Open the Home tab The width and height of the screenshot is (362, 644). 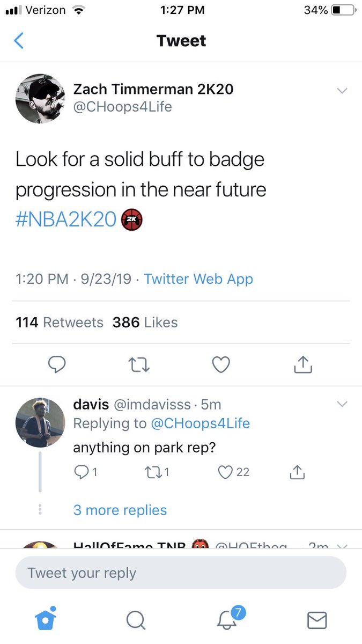pyautogui.click(x=46, y=619)
